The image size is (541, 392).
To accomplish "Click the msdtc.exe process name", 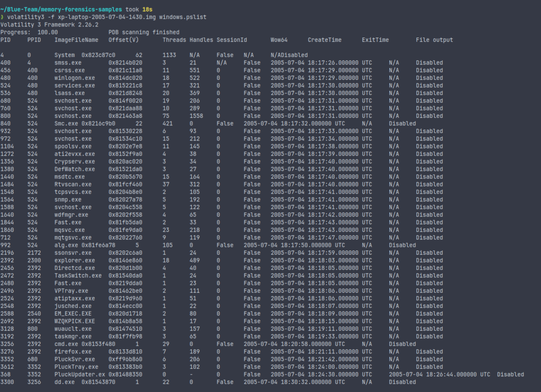I will click(x=69, y=176).
